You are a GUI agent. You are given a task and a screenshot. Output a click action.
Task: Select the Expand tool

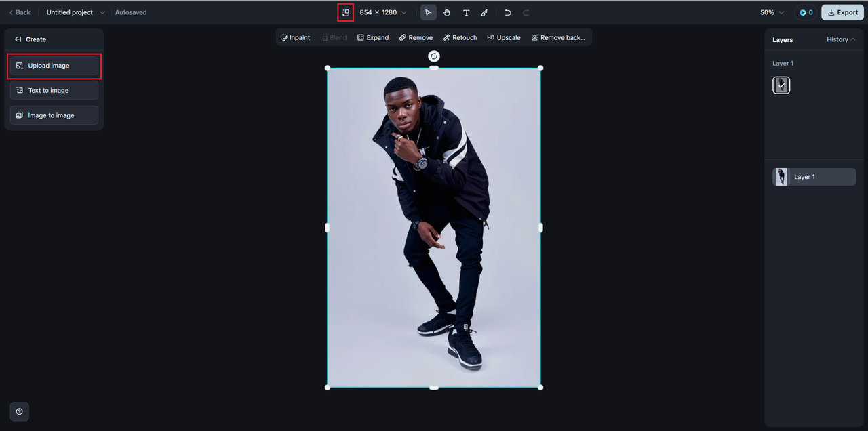[x=373, y=37]
